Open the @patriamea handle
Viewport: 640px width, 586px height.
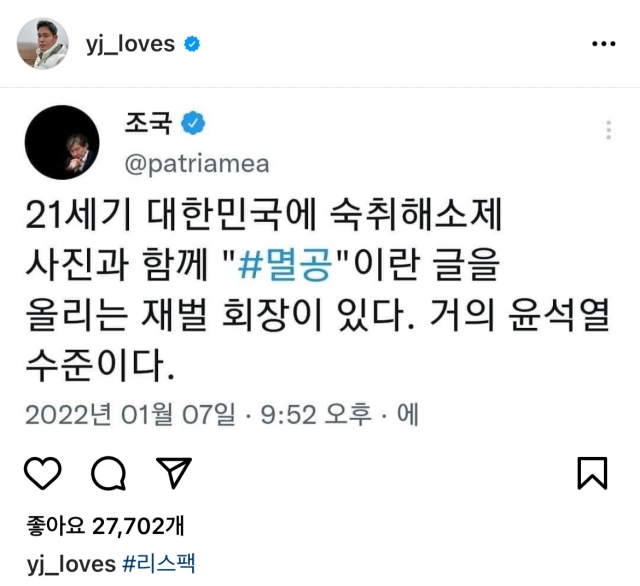(197, 164)
